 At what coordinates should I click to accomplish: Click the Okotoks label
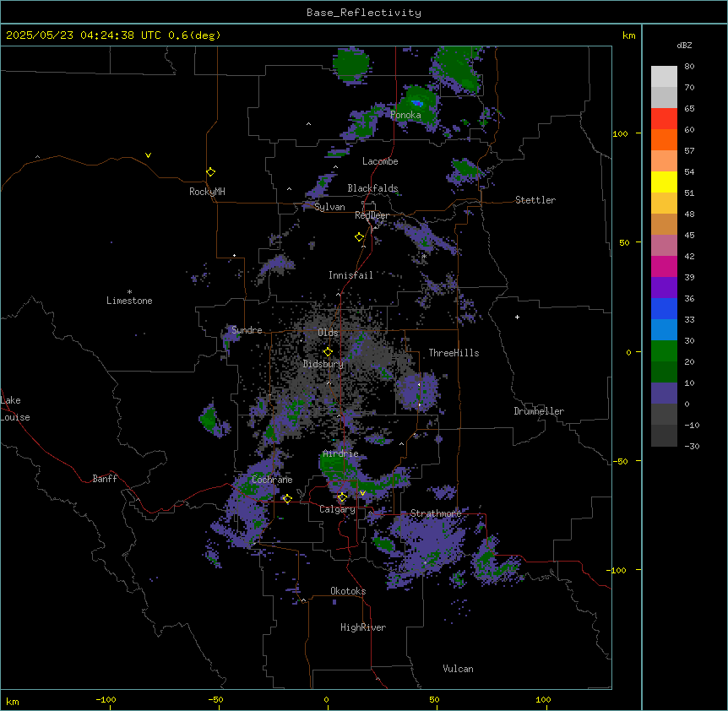(x=348, y=591)
